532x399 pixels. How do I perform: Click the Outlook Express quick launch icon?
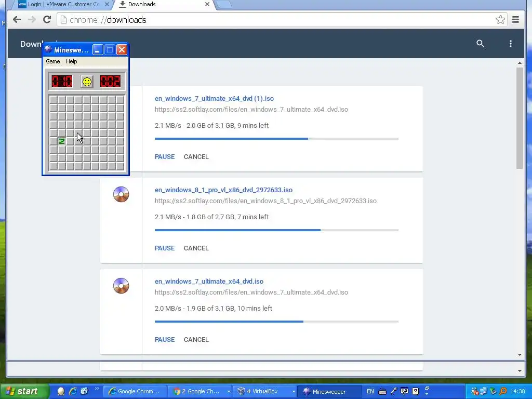click(x=84, y=391)
